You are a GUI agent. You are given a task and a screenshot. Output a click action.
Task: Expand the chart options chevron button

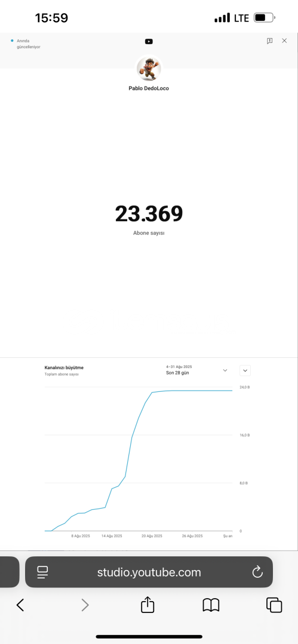[x=245, y=370]
